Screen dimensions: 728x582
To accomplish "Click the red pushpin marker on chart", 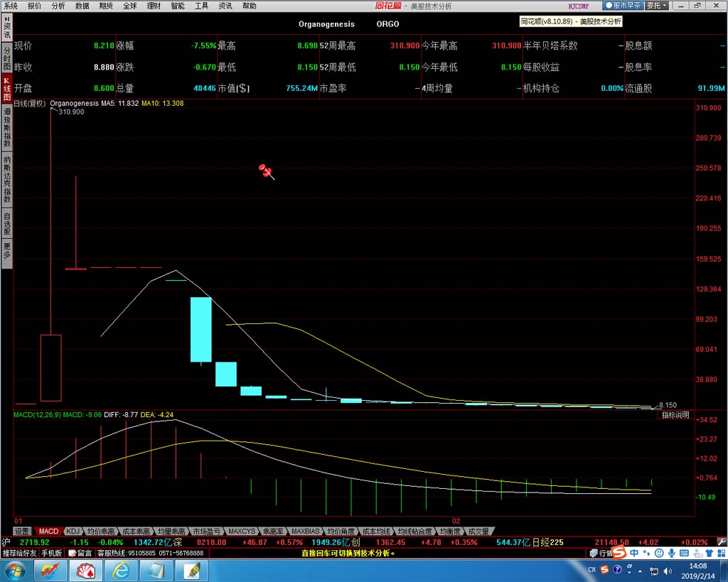I will (266, 171).
